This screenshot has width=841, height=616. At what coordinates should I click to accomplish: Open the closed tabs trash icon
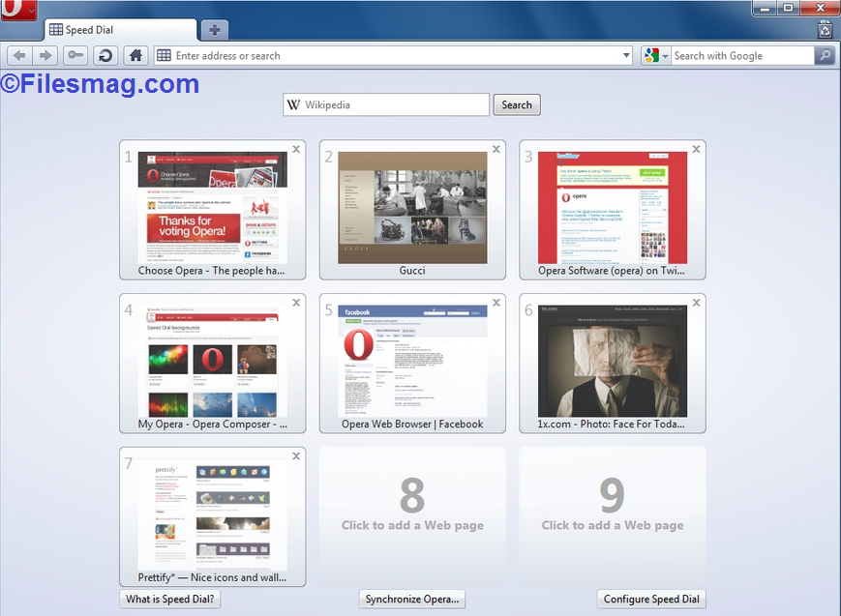click(825, 29)
